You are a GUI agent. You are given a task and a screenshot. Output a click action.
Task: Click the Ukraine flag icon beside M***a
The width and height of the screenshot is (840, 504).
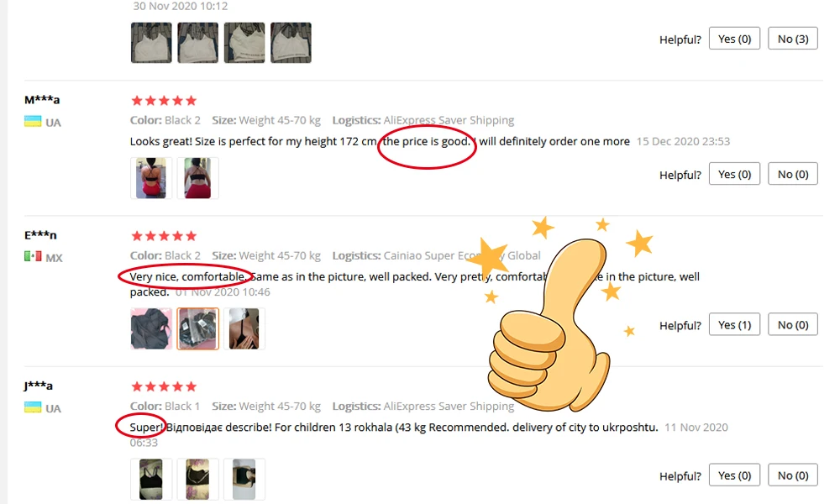(33, 122)
